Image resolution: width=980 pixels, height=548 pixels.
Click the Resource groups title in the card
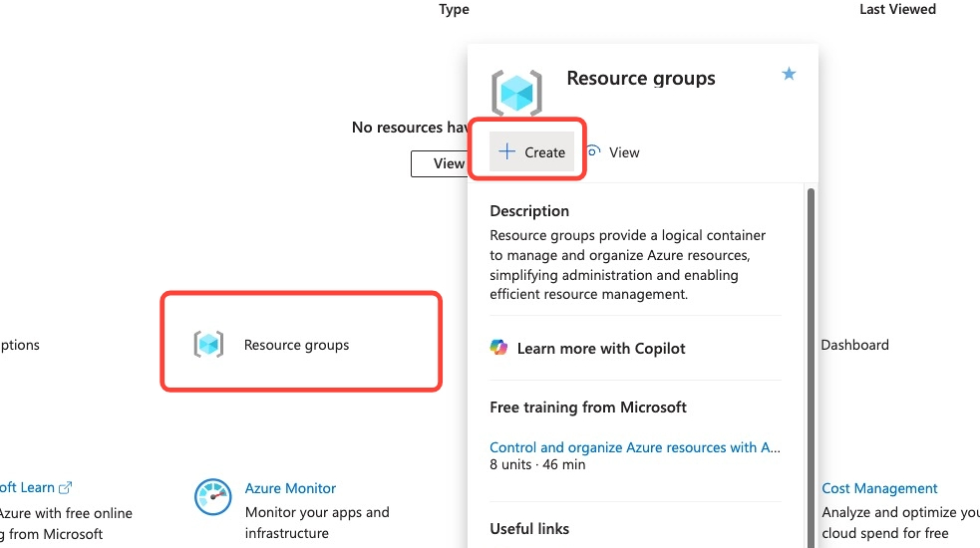click(x=640, y=79)
